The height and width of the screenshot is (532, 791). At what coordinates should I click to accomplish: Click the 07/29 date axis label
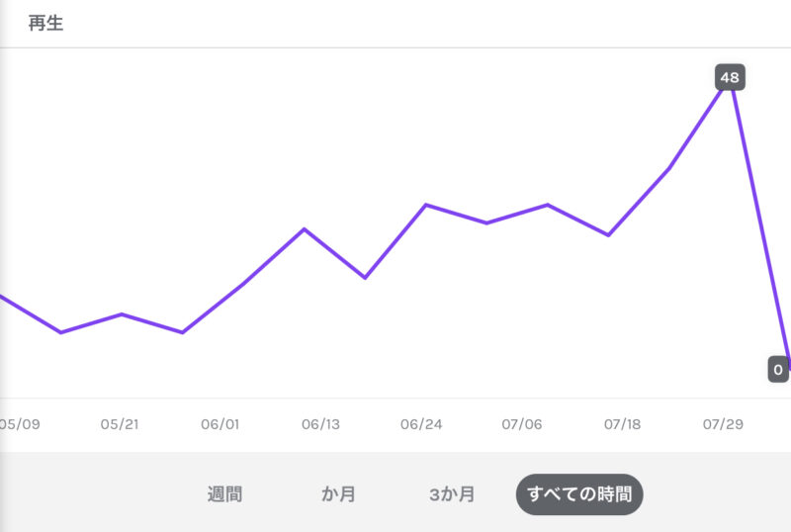(x=723, y=424)
